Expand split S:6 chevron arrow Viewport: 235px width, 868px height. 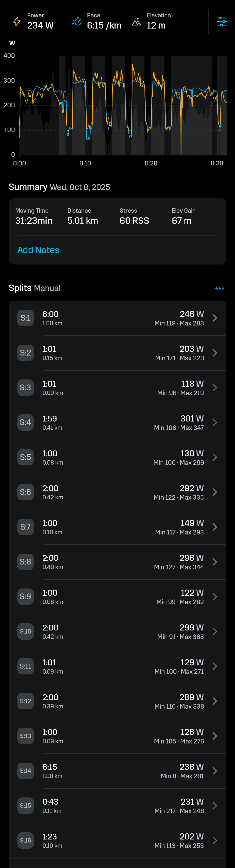pos(215,492)
